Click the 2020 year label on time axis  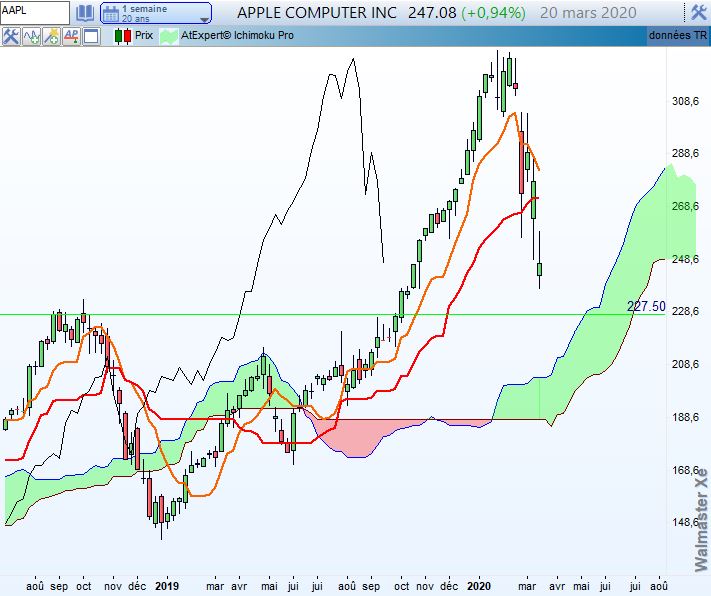pos(479,586)
